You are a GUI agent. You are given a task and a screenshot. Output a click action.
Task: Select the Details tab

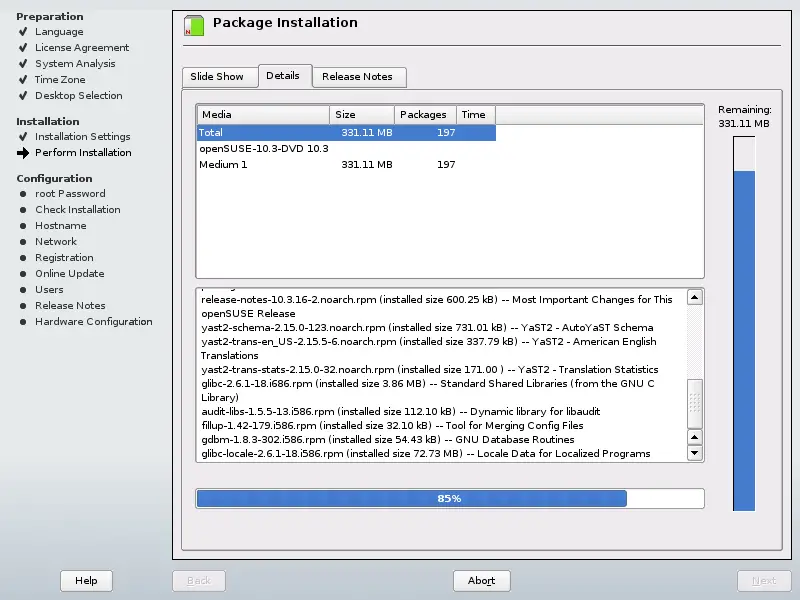[x=285, y=76]
